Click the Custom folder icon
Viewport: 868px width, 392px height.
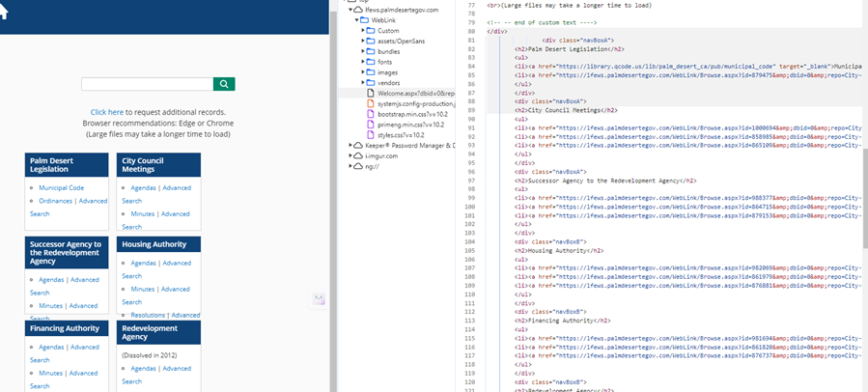coord(370,31)
